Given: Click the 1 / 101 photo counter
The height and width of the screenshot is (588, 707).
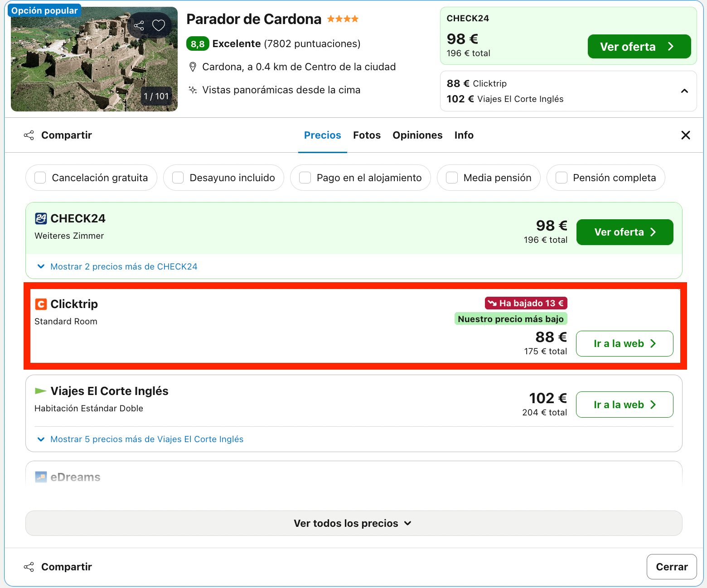Looking at the screenshot, I should click(156, 96).
